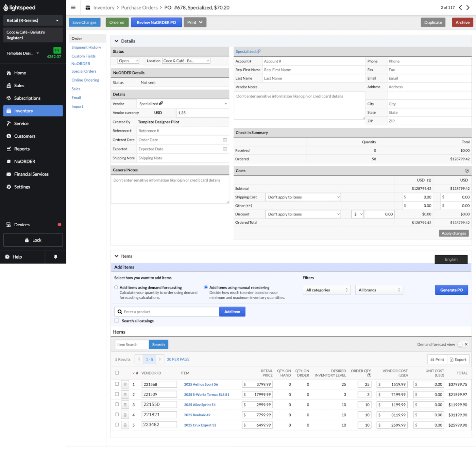The width and height of the screenshot is (476, 452).
Task: Open the hamburger menu icon
Action: (x=73, y=7)
